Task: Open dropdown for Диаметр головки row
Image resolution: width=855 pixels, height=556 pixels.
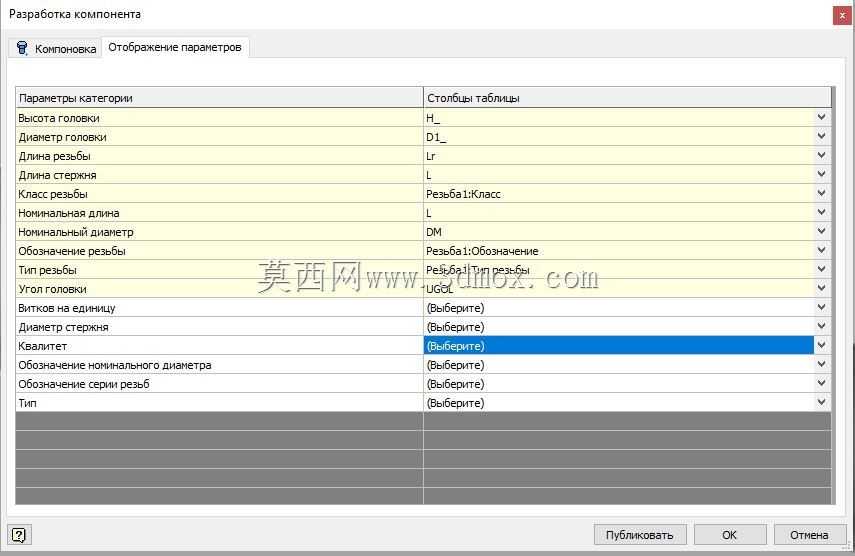Action: (x=822, y=136)
